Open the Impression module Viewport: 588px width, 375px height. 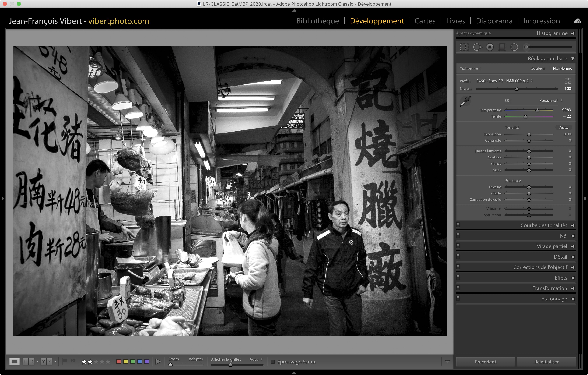point(541,21)
